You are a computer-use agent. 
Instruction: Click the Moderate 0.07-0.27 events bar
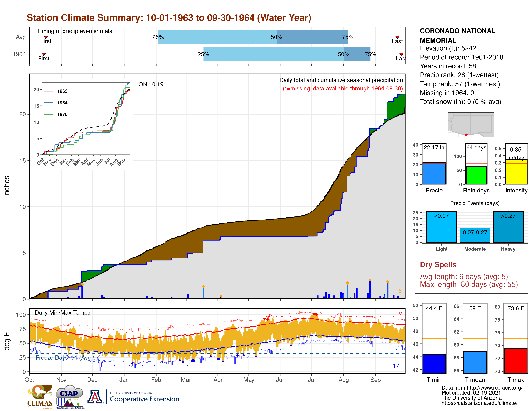coord(475,235)
